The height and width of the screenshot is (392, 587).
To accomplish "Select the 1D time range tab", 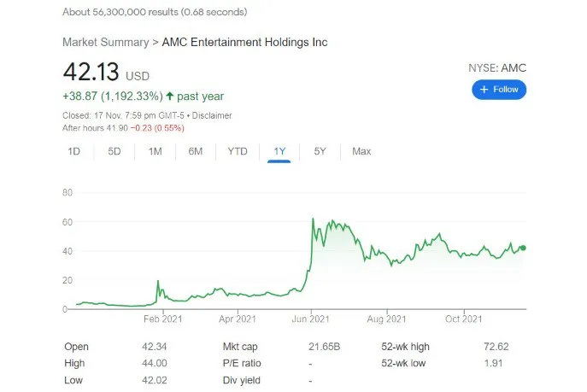I will click(x=74, y=151).
